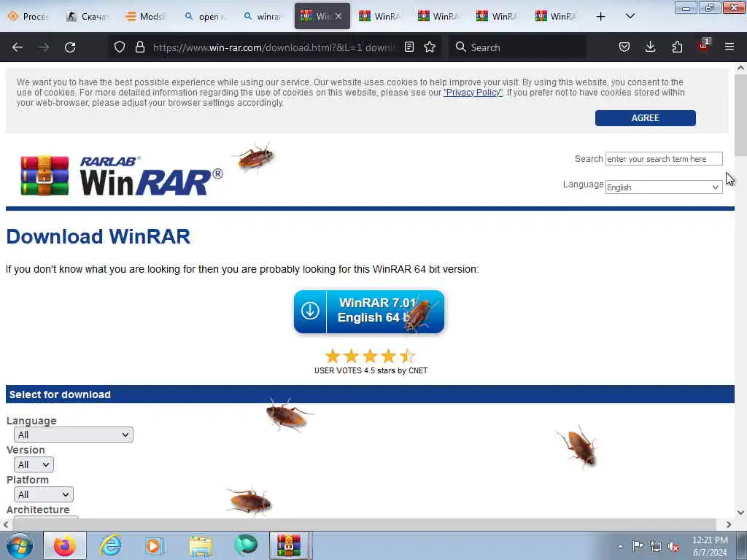Click the download arrow circle icon
Image resolution: width=747 pixels, height=560 pixels.
(x=310, y=311)
